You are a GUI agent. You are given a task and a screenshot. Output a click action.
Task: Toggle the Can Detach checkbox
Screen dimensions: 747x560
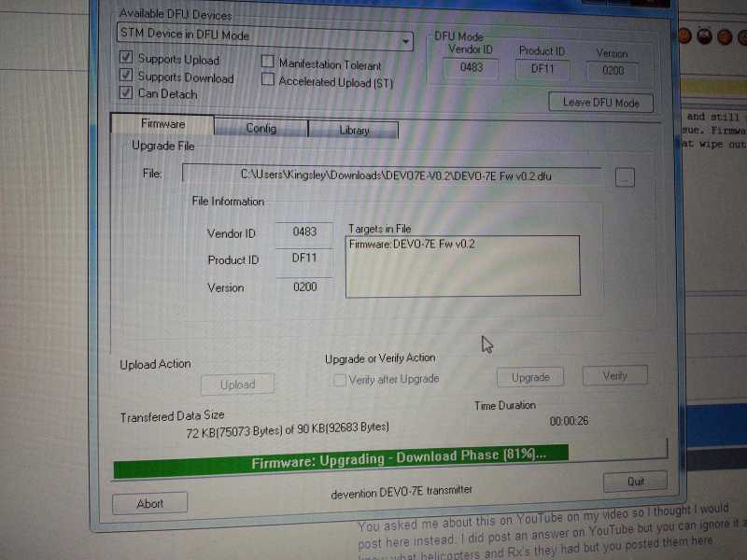click(x=126, y=91)
